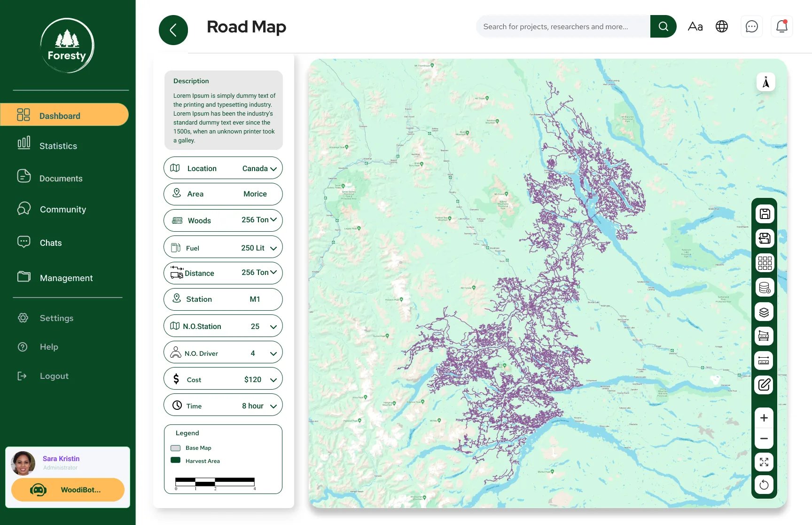Open the layers tool on map
The image size is (812, 525).
pyautogui.click(x=765, y=312)
